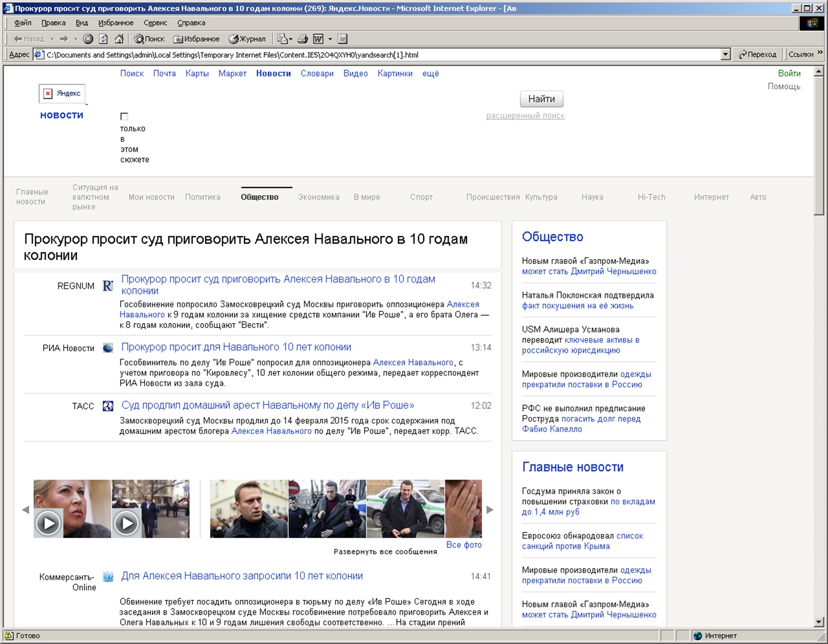The image size is (828, 644).
Task: Expand the address bar dropdown list
Action: point(726,54)
